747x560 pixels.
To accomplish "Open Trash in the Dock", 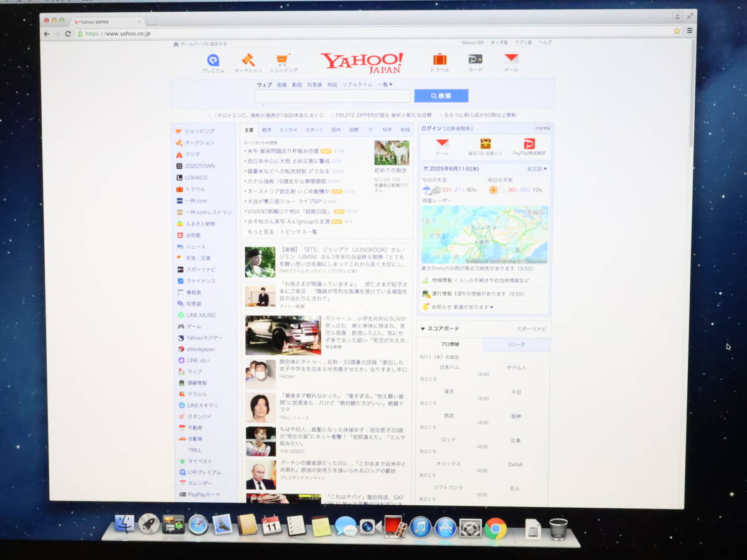I will point(558,529).
